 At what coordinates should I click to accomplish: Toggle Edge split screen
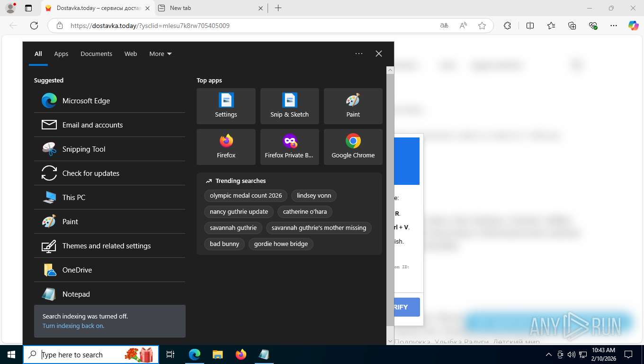pos(530,26)
